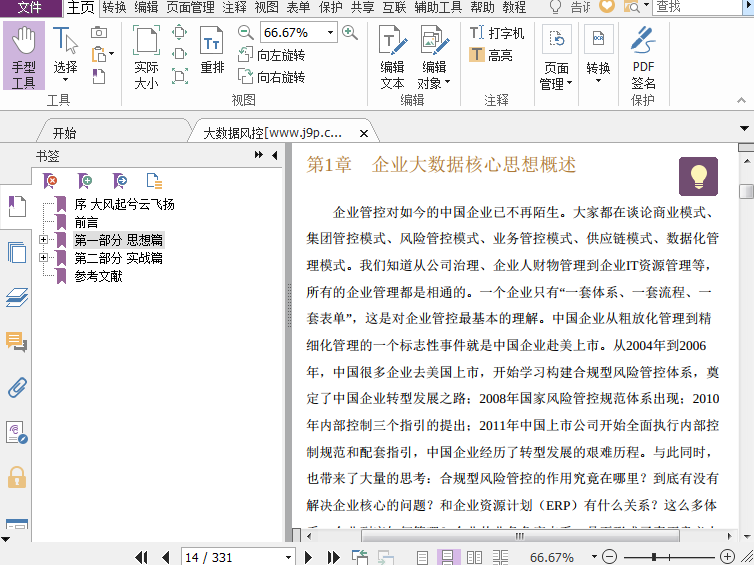Screen dimensions: 754x565
Task: Open the Comments sidebar icon
Action: pyautogui.click(x=17, y=341)
